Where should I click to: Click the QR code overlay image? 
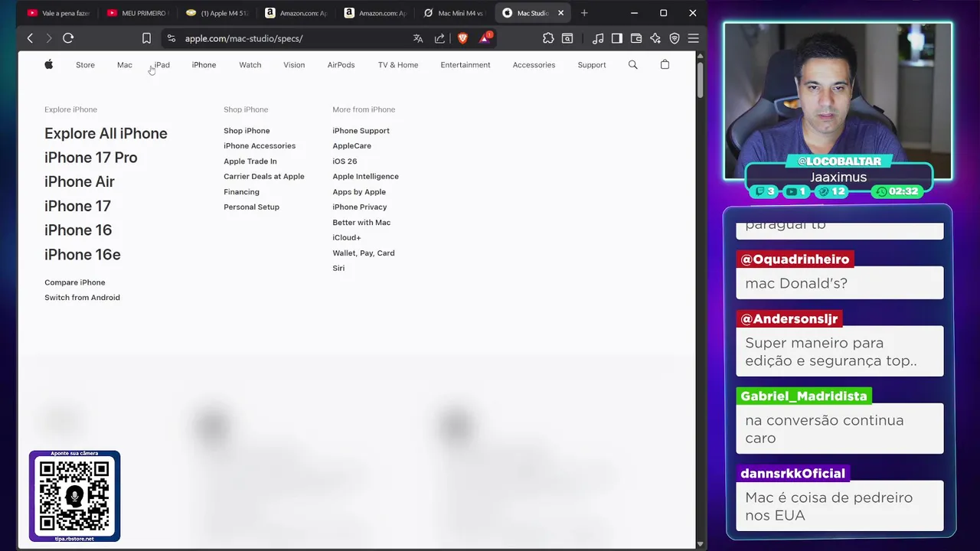(74, 496)
